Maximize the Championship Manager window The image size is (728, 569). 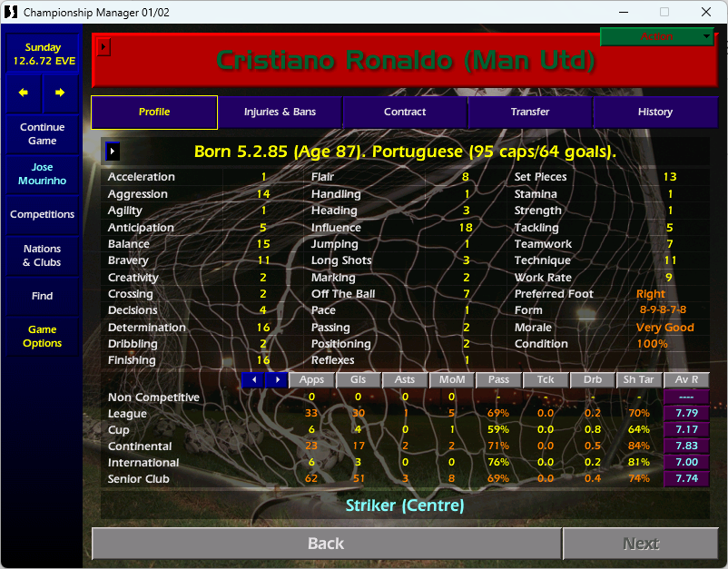click(664, 12)
